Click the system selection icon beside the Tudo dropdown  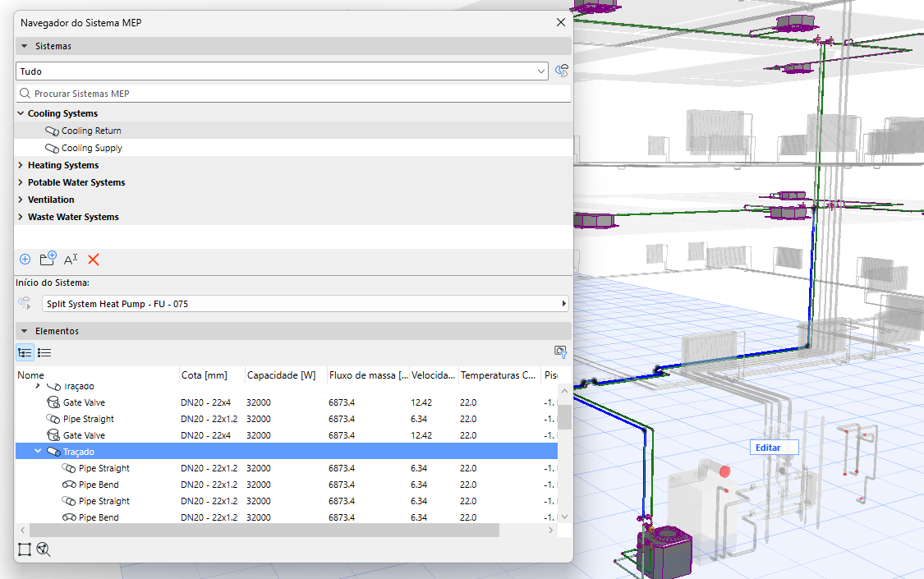(562, 71)
